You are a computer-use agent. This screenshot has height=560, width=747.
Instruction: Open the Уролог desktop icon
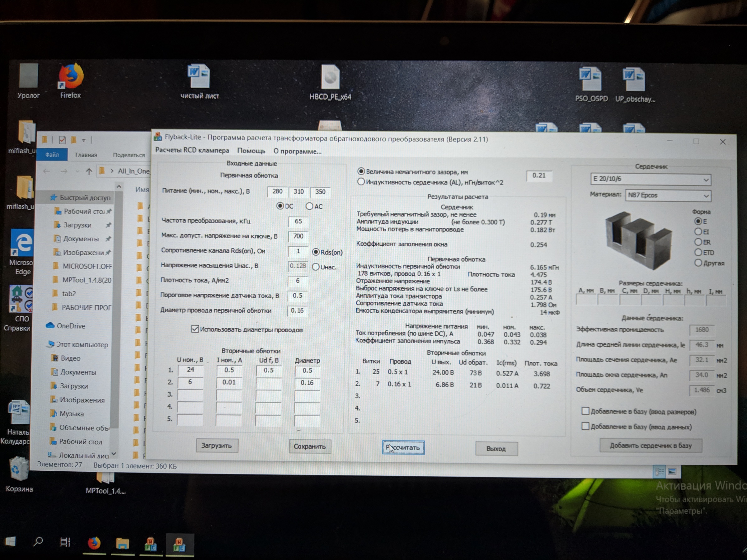click(x=28, y=80)
